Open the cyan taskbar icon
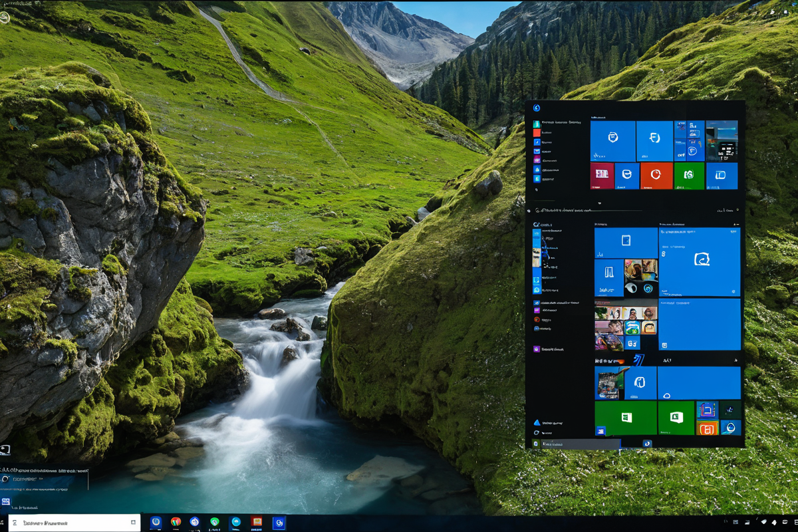Viewport: 798px width, 532px height. click(x=235, y=523)
